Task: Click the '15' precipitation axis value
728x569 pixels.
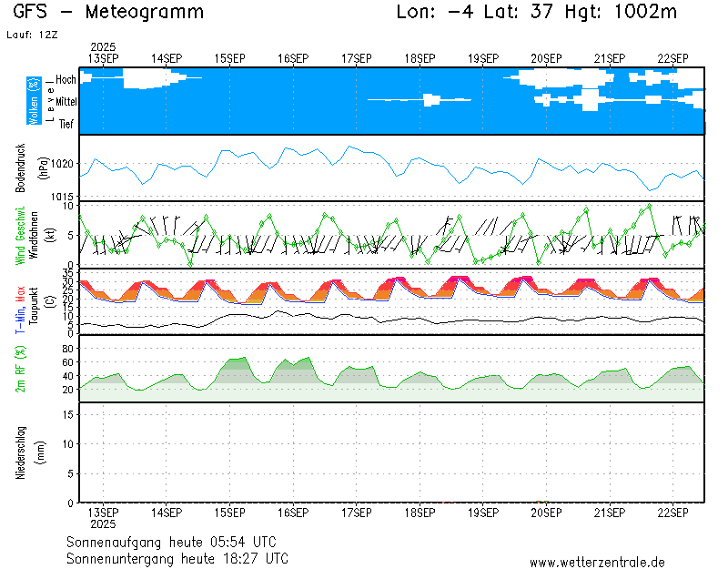Action: click(x=67, y=415)
